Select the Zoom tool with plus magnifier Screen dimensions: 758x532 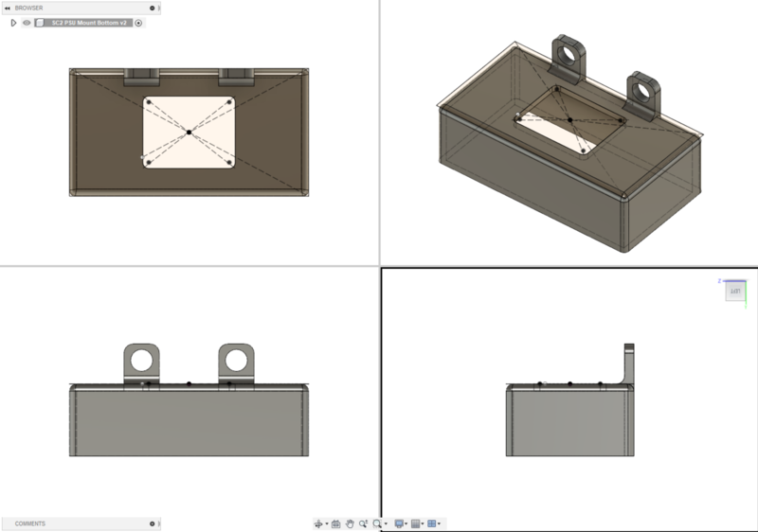click(x=363, y=523)
